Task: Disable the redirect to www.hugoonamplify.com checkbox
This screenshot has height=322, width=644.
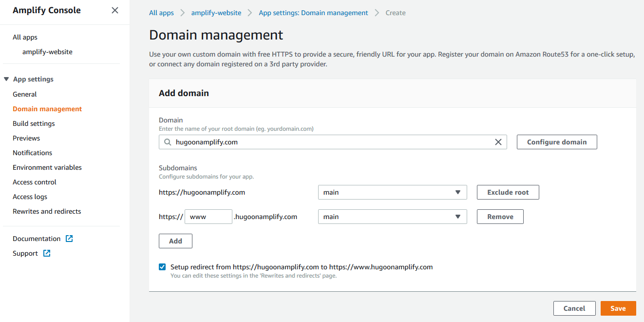Action: click(162, 267)
